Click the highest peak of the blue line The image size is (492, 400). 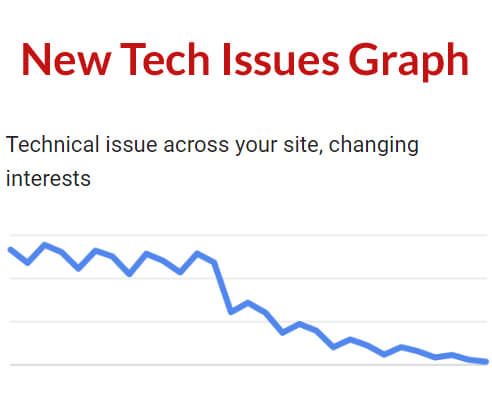pos(45,245)
